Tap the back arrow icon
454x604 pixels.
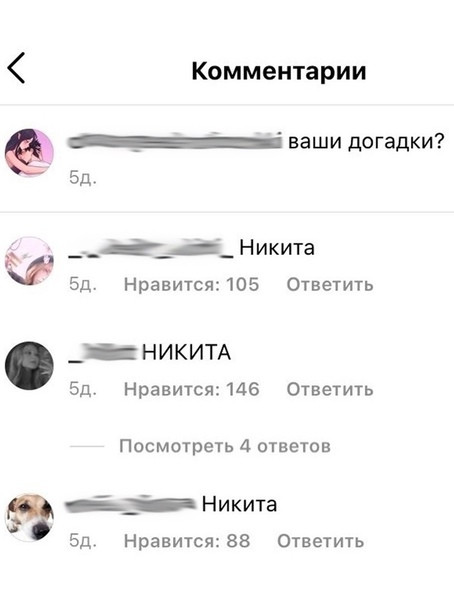click(16, 68)
